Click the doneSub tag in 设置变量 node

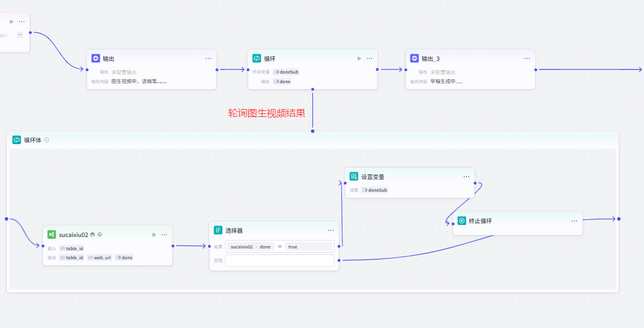pos(375,190)
